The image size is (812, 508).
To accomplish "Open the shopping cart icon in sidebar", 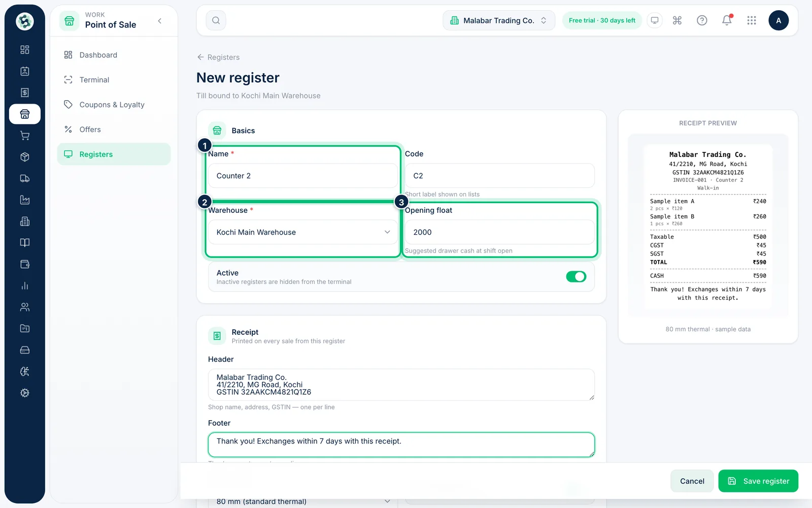I will [x=24, y=136].
